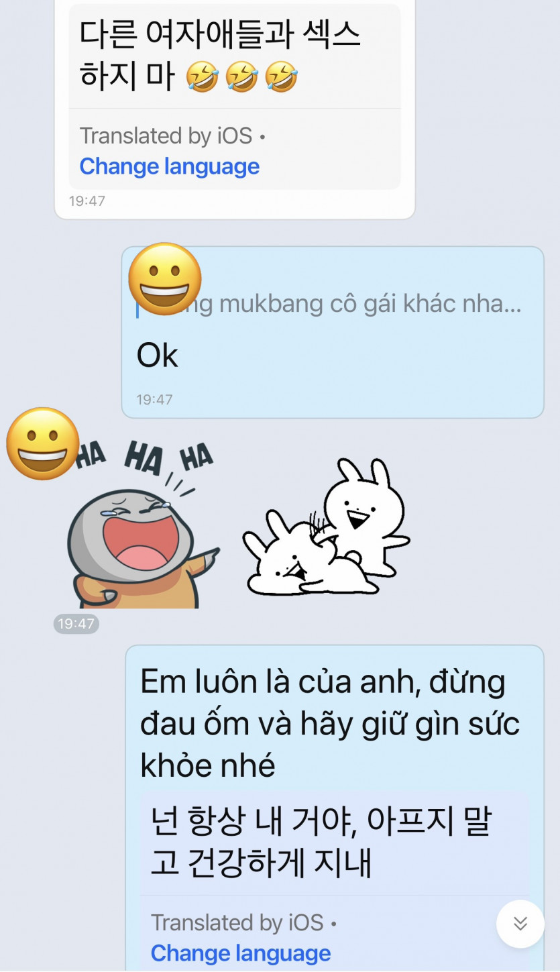
Task: Tap the 19:47 timestamp in Ok bubble
Action: [154, 399]
